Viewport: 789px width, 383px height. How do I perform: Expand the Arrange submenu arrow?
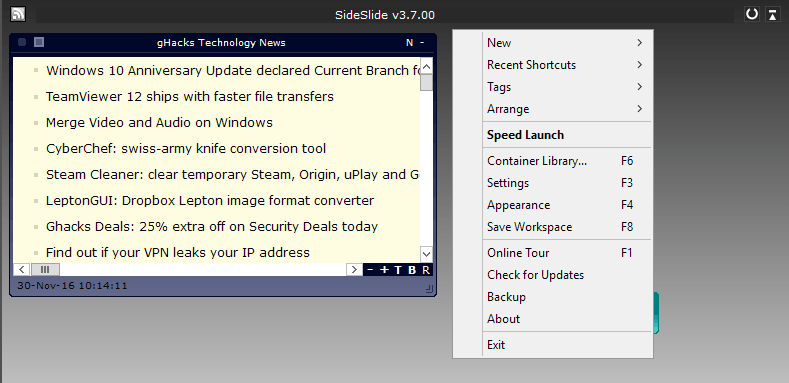coord(640,109)
